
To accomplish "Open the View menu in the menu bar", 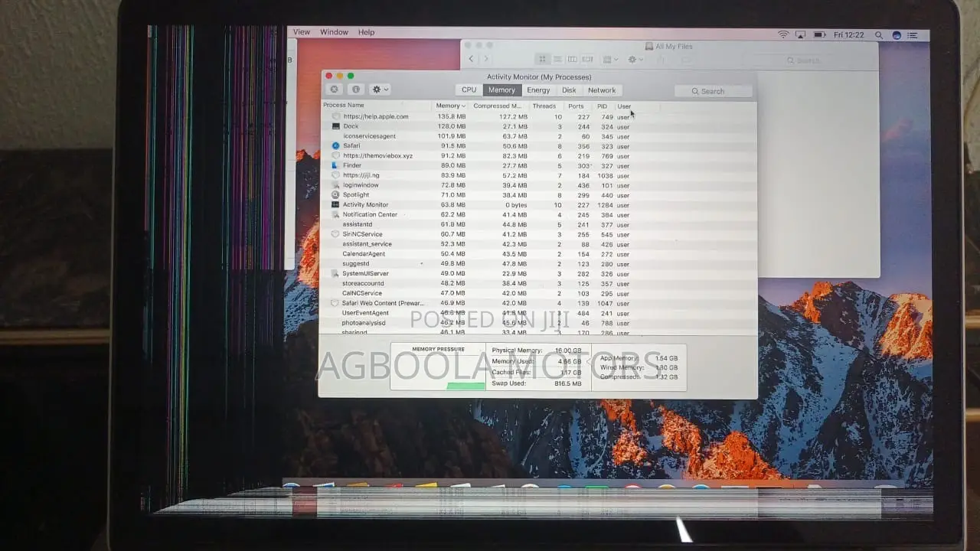I will [302, 32].
